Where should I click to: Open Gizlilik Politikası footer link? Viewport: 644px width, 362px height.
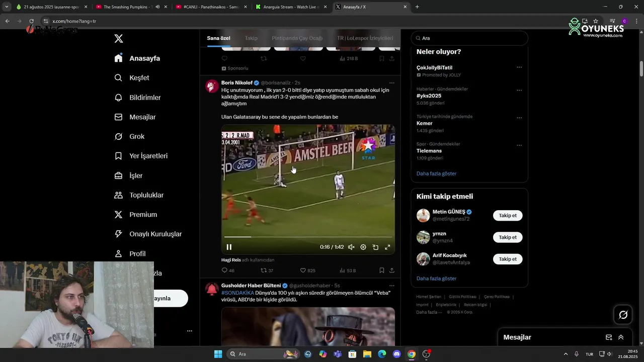(462, 297)
